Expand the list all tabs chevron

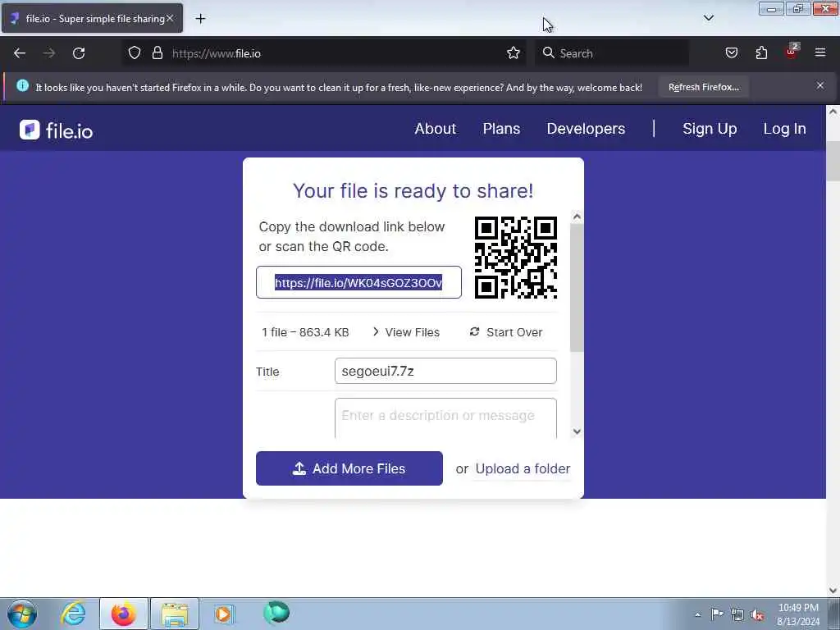pos(708,18)
